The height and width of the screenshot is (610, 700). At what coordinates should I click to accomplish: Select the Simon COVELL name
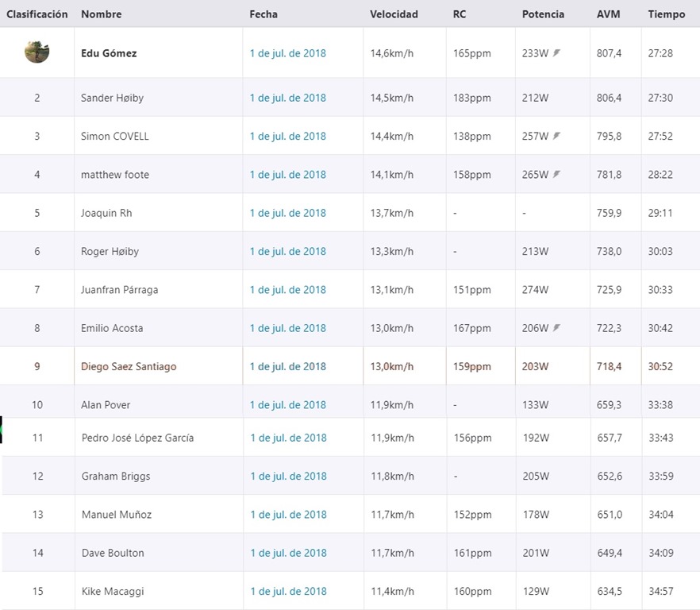[115, 137]
